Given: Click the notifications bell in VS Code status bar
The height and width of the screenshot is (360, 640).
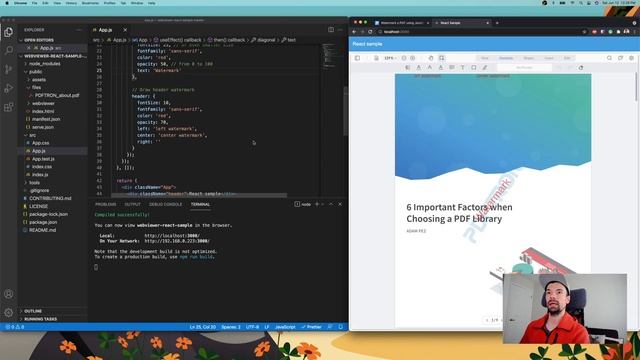Looking at the screenshot, I should [x=341, y=327].
